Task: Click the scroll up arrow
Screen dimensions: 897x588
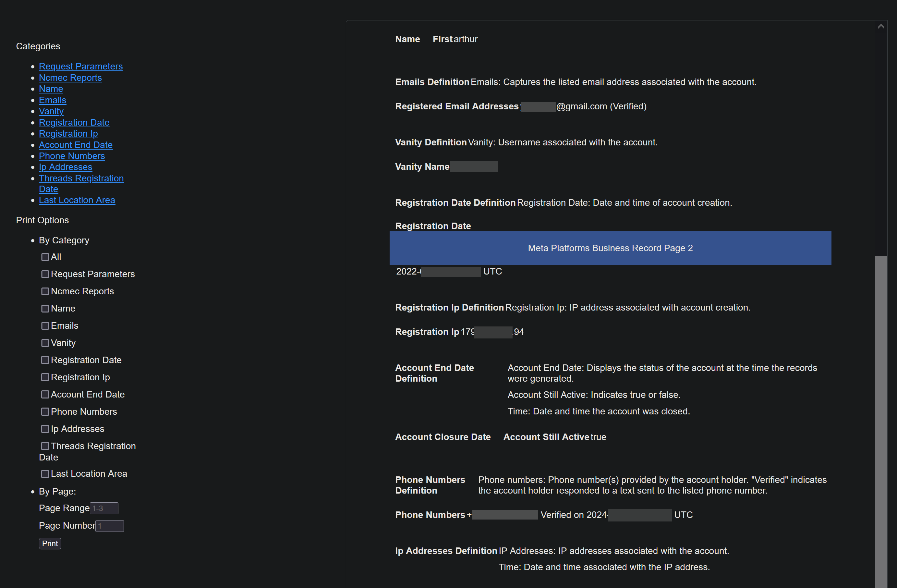Action: point(881,26)
